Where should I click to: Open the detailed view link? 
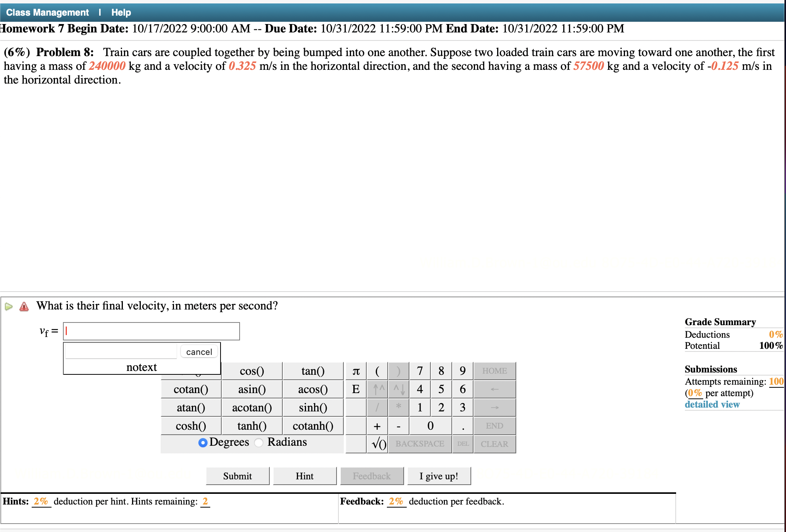click(712, 405)
